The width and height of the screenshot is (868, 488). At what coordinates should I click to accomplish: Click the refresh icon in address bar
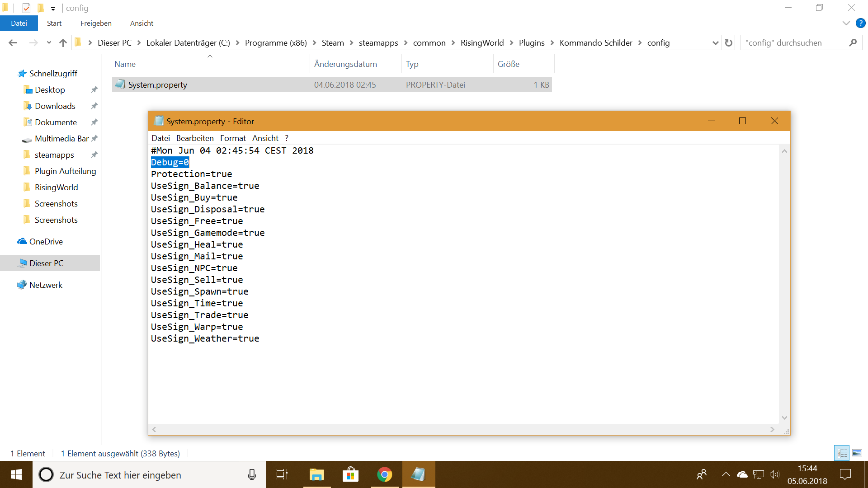pos(728,43)
